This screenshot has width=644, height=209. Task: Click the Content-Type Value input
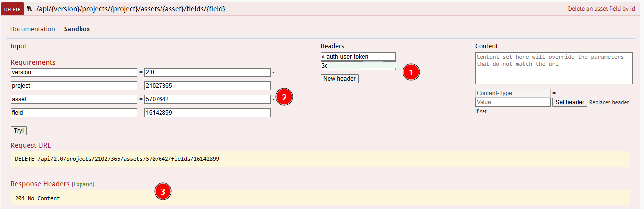pyautogui.click(x=513, y=102)
